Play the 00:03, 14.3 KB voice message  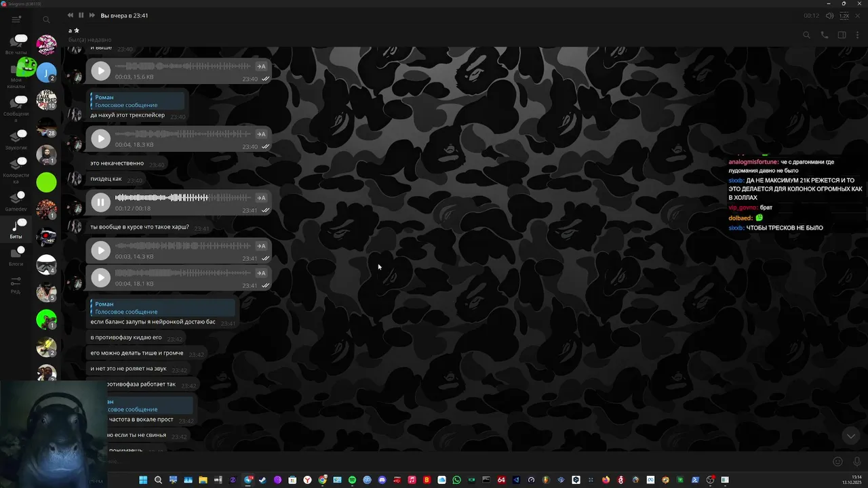pos(100,251)
